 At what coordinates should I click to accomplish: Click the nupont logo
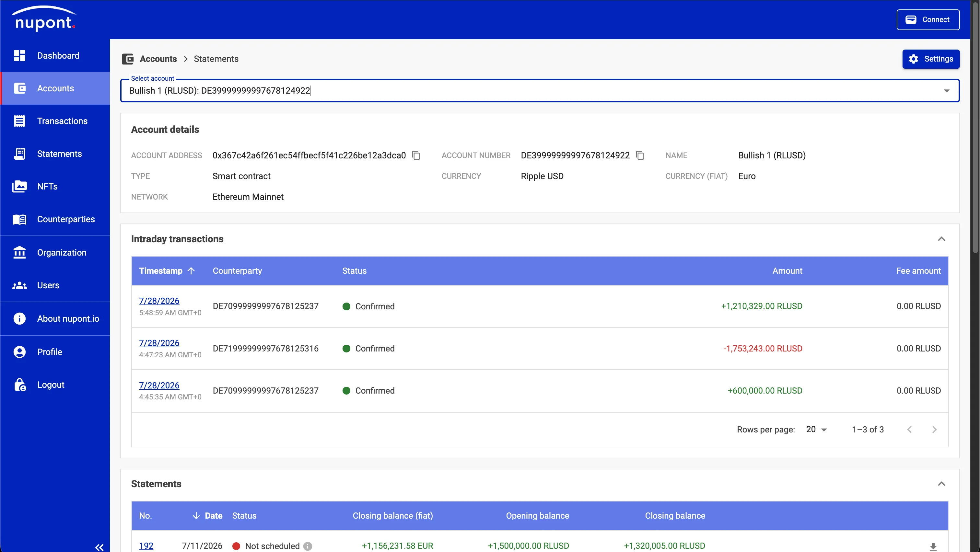[44, 19]
